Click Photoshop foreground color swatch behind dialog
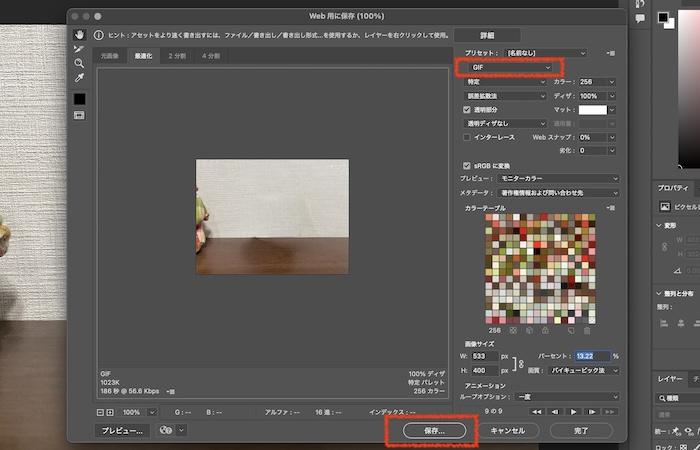 (663, 17)
